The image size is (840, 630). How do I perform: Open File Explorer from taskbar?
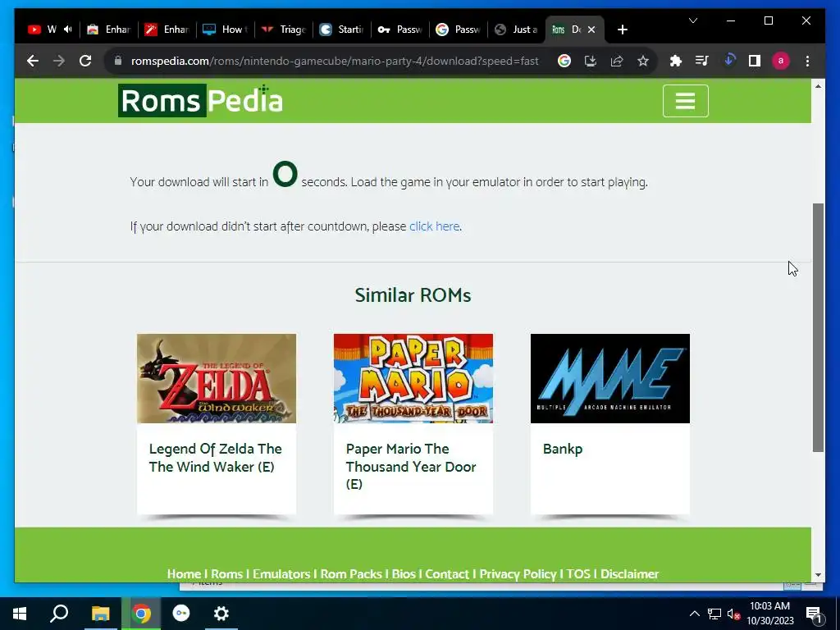tap(100, 614)
